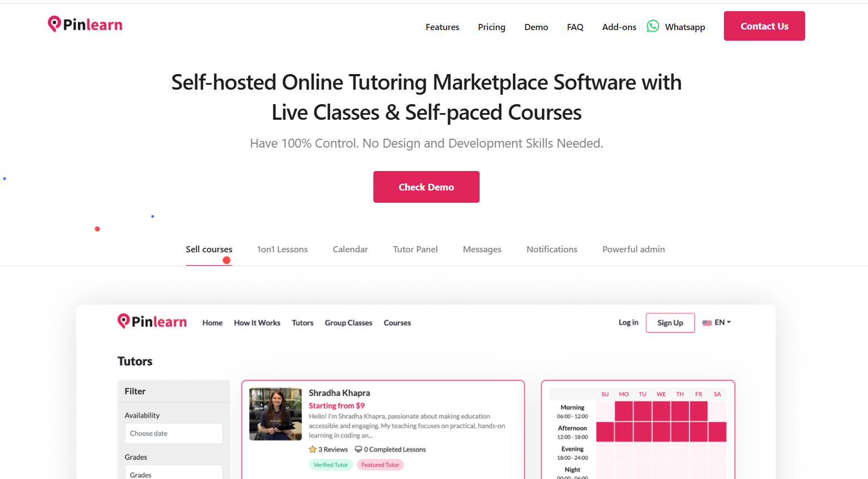Screen dimensions: 868x479
Task: Select the Featured Tutor badge
Action: pos(380,464)
